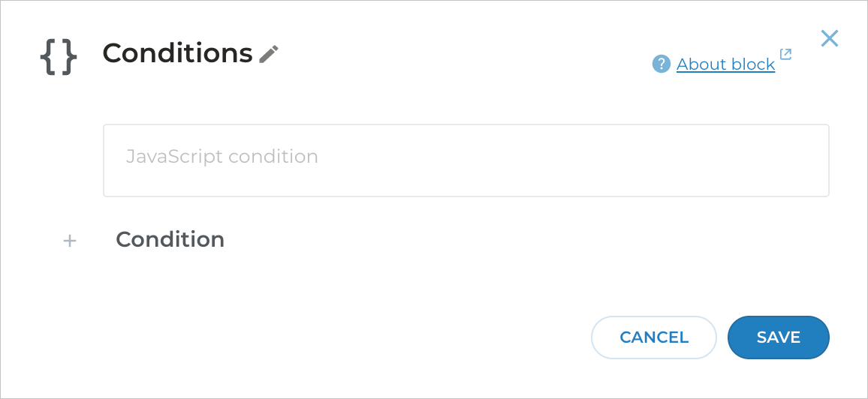Place cursor in the JavaScript condition box
The width and height of the screenshot is (868, 399).
(466, 160)
